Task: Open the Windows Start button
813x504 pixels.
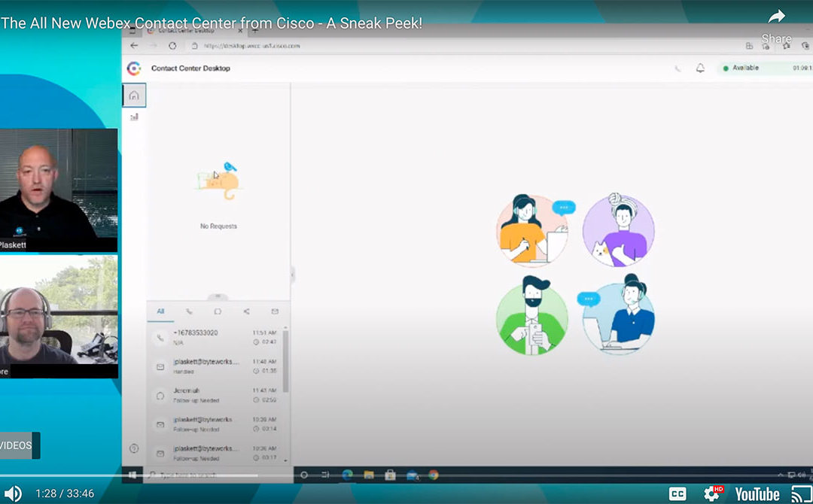Action: point(132,475)
